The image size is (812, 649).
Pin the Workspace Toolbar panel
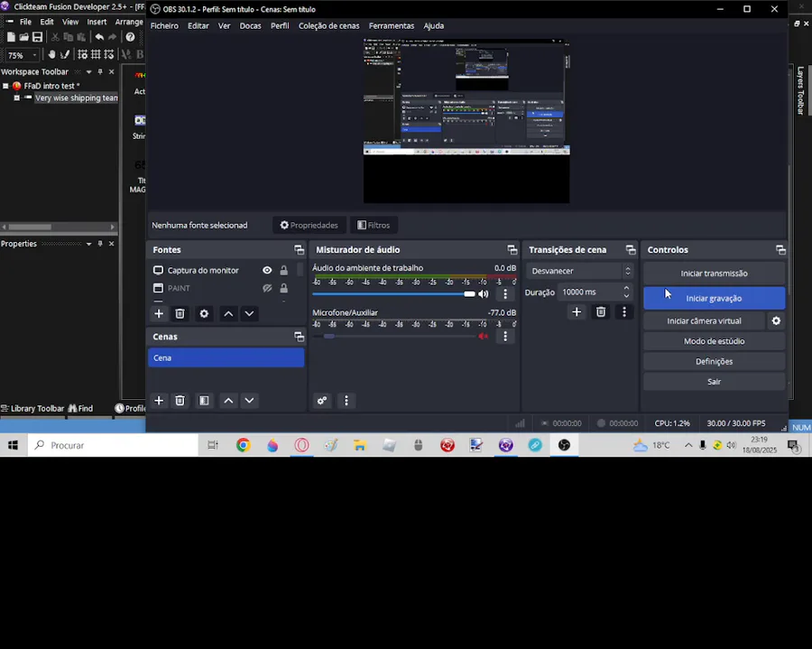coord(100,71)
